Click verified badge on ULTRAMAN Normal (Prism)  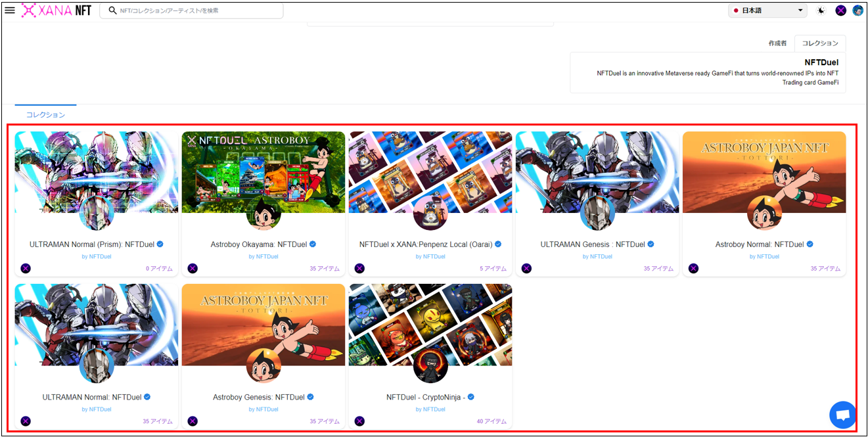coord(160,244)
